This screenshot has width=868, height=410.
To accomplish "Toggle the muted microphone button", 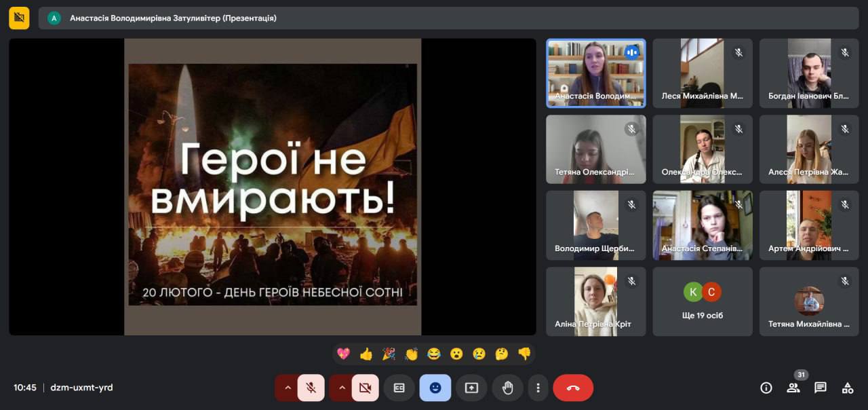I will tap(311, 388).
